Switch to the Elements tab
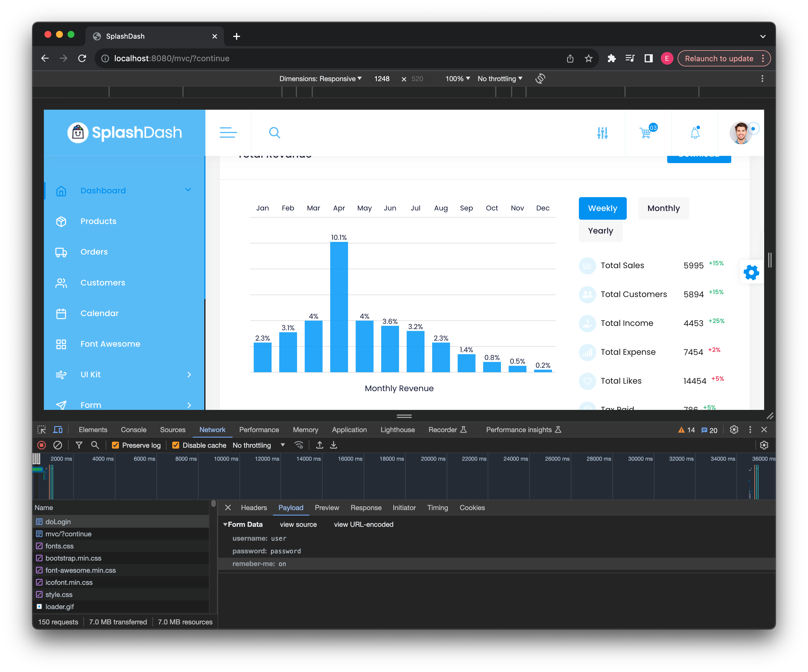 [x=93, y=430]
